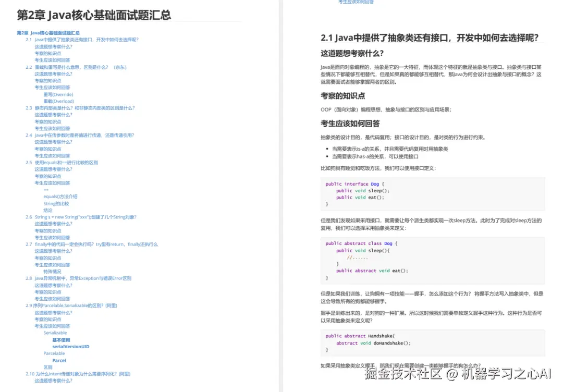
Task: Jump to 结论 entry in contents
Action: point(48,211)
